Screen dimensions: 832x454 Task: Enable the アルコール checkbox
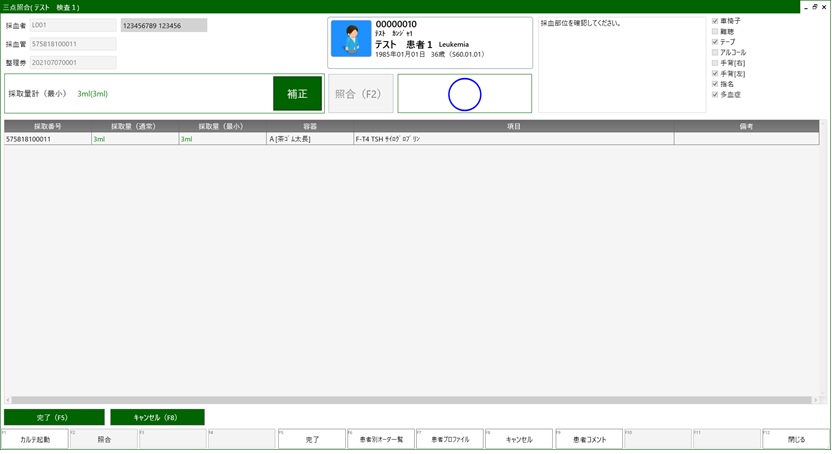pyautogui.click(x=715, y=52)
